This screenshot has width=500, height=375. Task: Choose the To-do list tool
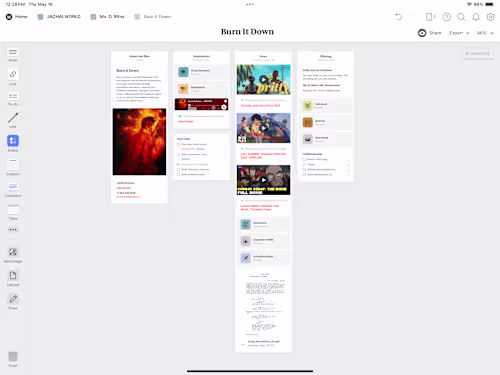(13, 99)
